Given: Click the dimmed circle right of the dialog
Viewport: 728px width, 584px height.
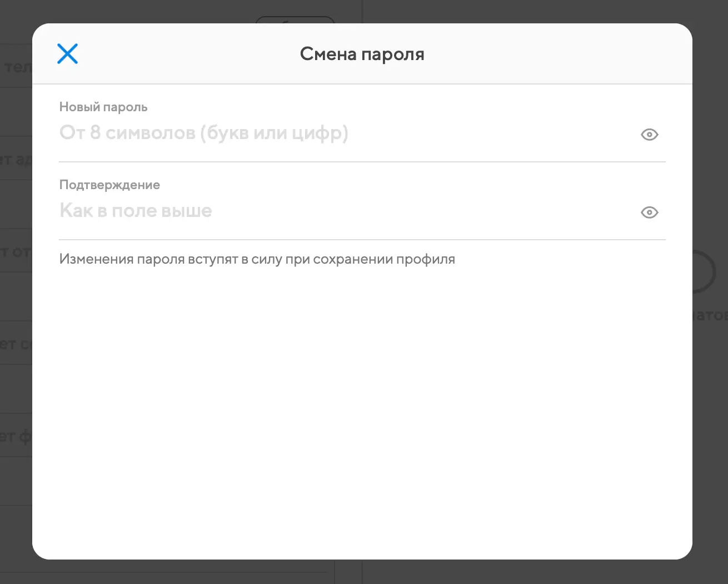Looking at the screenshot, I should 706,271.
